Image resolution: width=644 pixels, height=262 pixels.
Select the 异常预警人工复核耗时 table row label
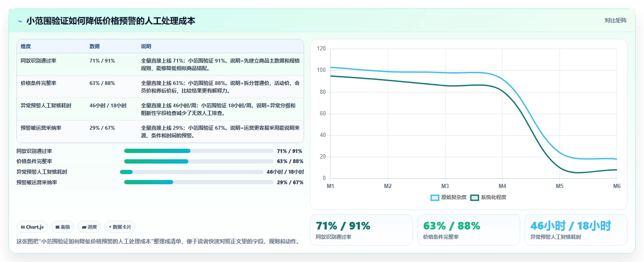pyautogui.click(x=46, y=106)
